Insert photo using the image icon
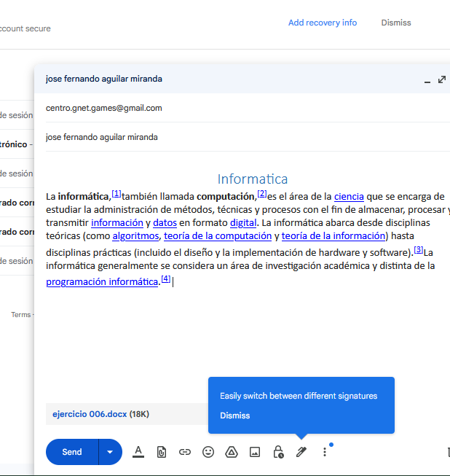The height and width of the screenshot is (476, 450). pyautogui.click(x=255, y=452)
